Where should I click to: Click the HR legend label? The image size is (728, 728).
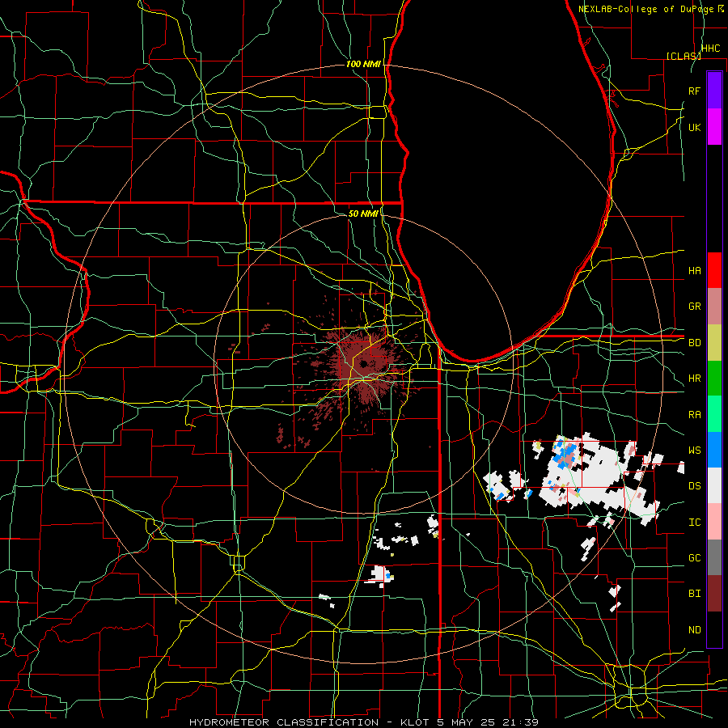[694, 379]
